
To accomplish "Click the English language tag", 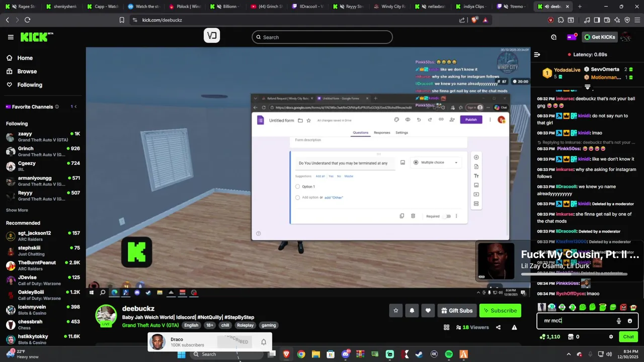I will [191, 325].
